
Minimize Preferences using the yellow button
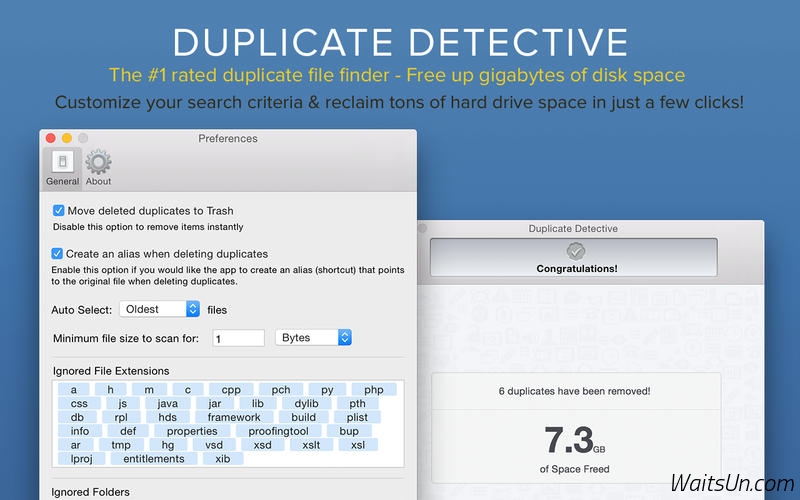pos(67,138)
